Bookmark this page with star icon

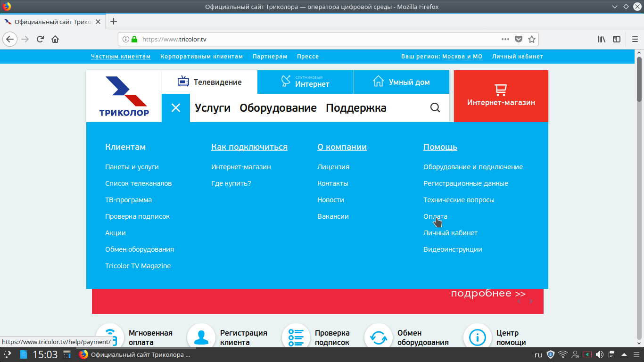531,39
